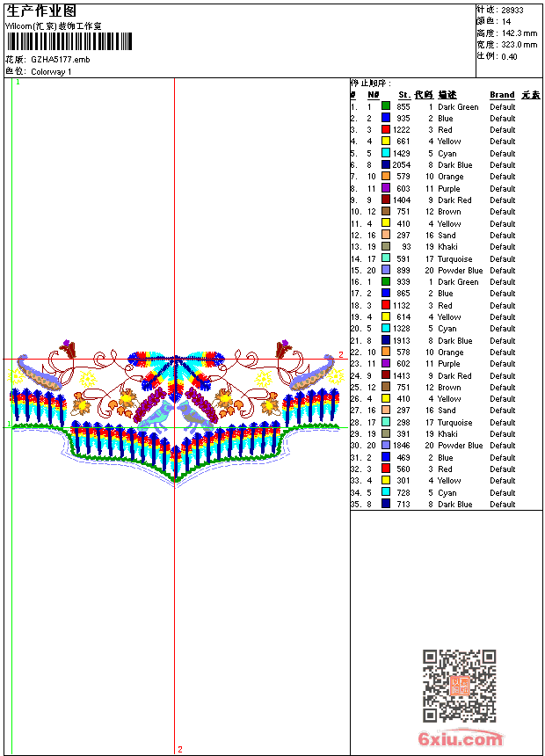This screenshot has width=545, height=756.
Task: Click the Yellow swatch in row 4
Action: click(386, 141)
